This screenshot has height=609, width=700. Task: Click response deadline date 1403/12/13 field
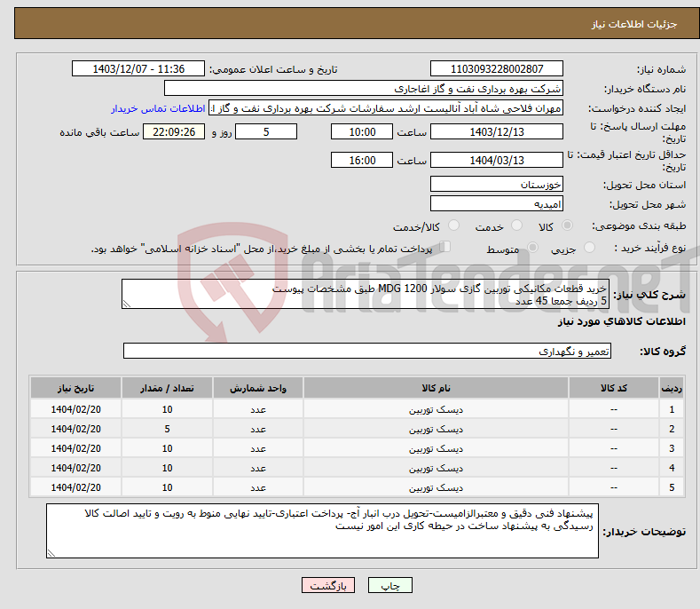tap(497, 131)
